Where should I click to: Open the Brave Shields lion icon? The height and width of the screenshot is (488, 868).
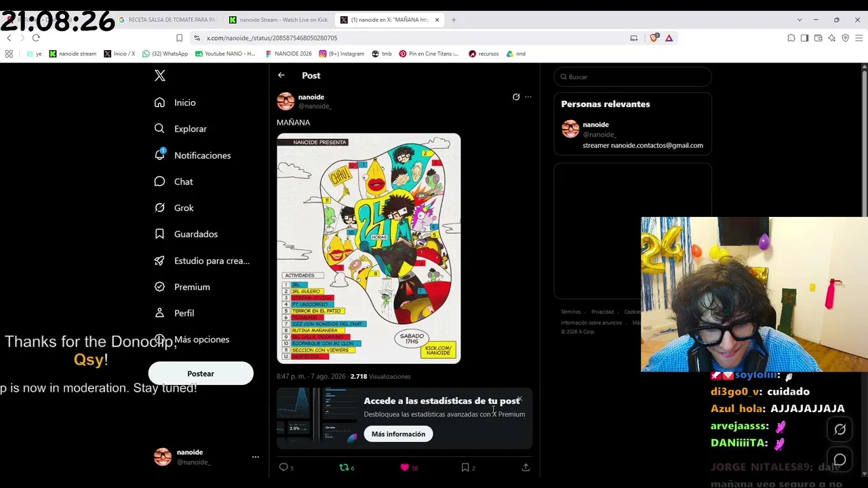(x=654, y=38)
